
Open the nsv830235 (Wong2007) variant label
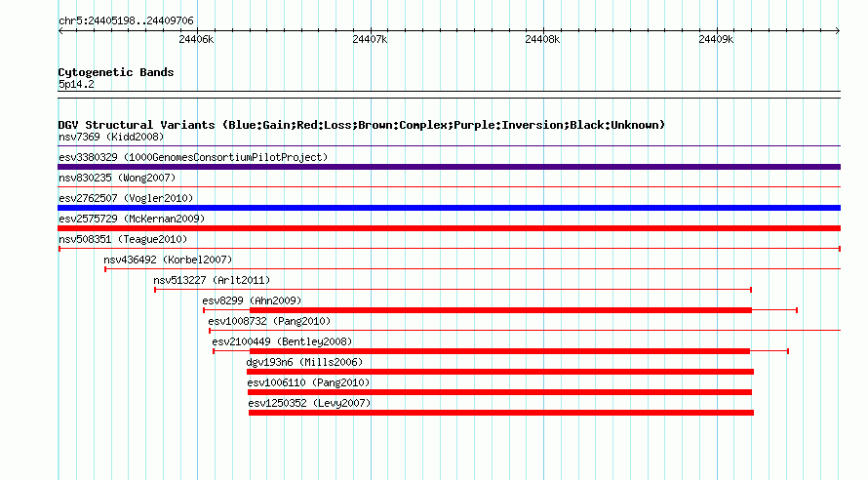point(117,179)
